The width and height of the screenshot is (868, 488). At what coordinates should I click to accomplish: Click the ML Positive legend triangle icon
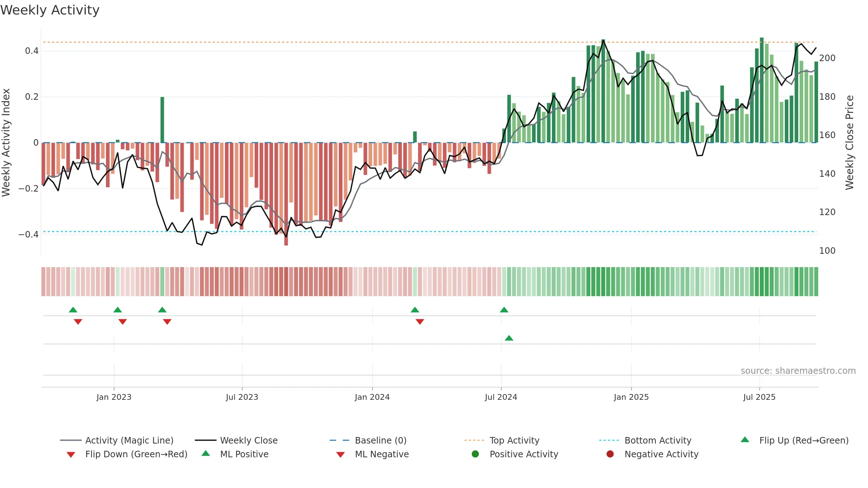206,453
